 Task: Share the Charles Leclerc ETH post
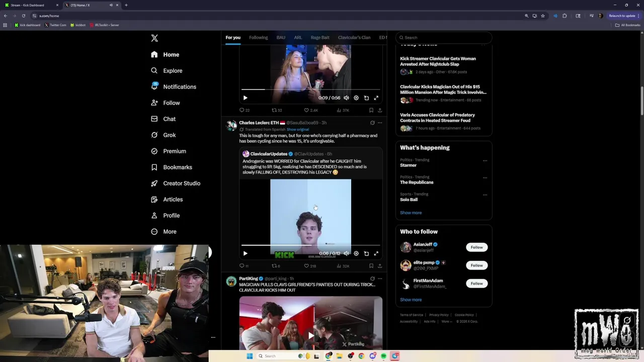click(x=380, y=265)
